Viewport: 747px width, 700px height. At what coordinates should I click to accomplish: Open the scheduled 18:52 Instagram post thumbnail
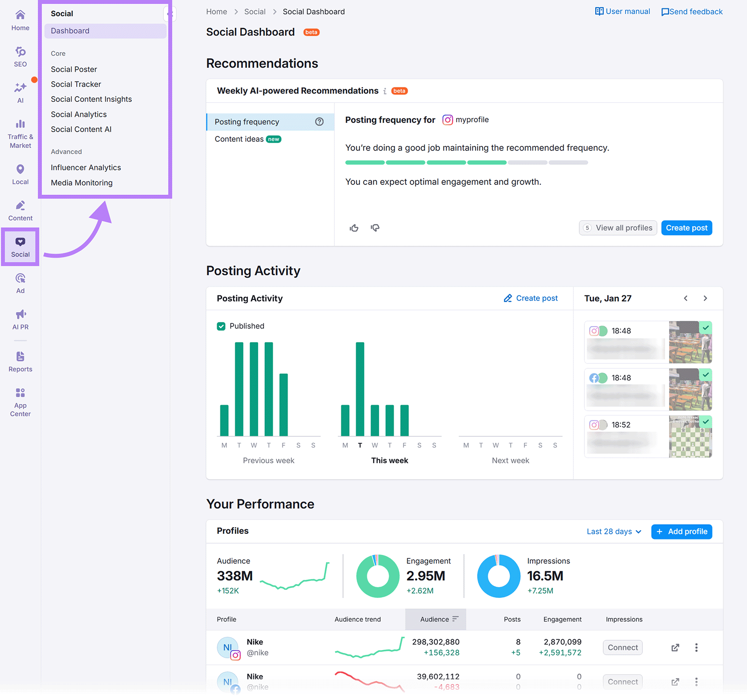click(690, 436)
